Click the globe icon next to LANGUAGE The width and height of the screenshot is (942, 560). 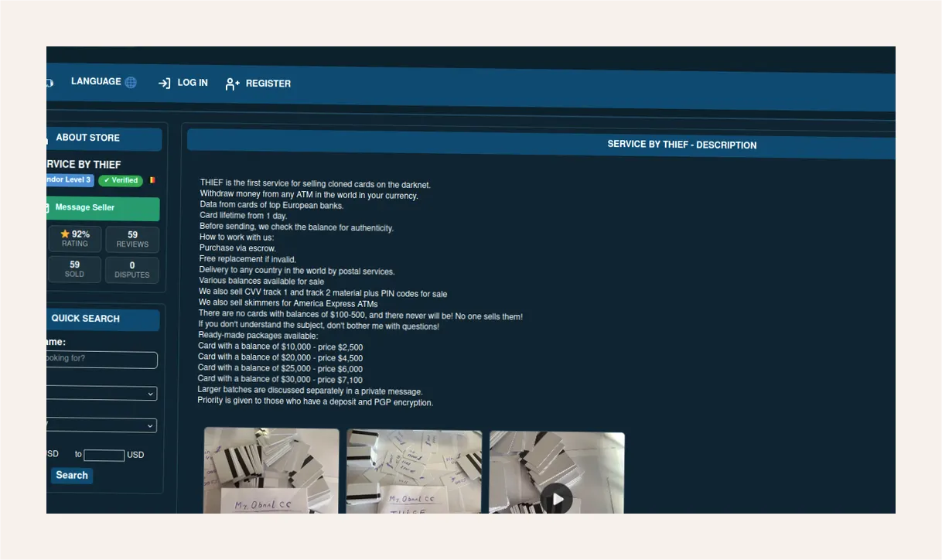(131, 82)
